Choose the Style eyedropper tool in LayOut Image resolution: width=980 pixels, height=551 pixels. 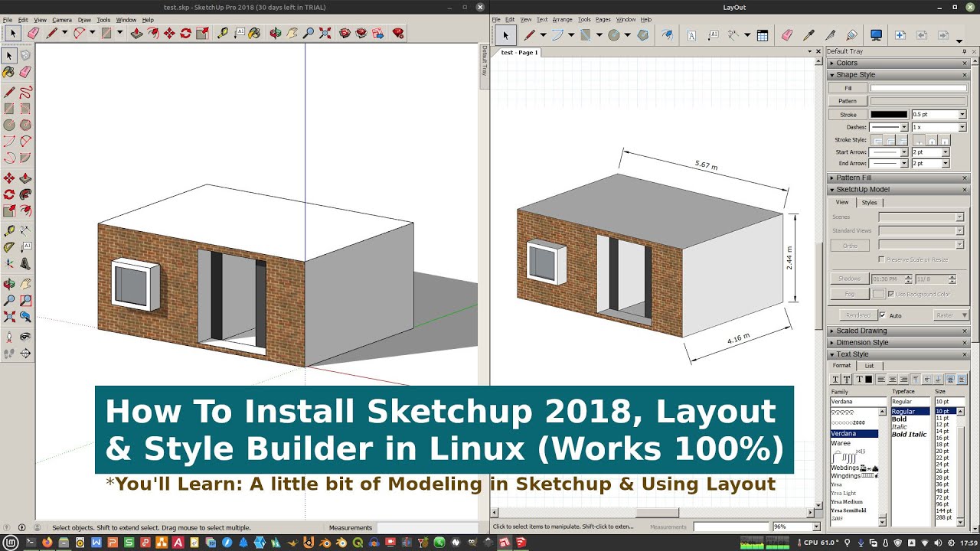click(808, 35)
